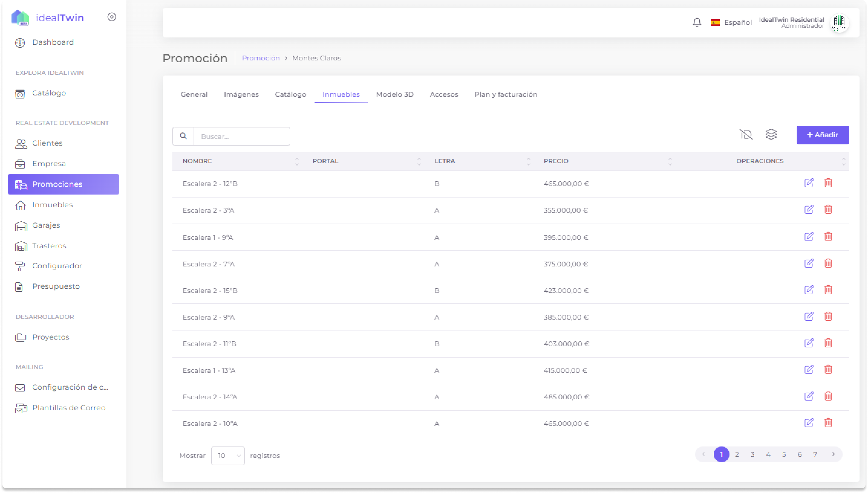Click the Promoción breadcrumb link
This screenshot has height=493, width=868.
click(261, 58)
